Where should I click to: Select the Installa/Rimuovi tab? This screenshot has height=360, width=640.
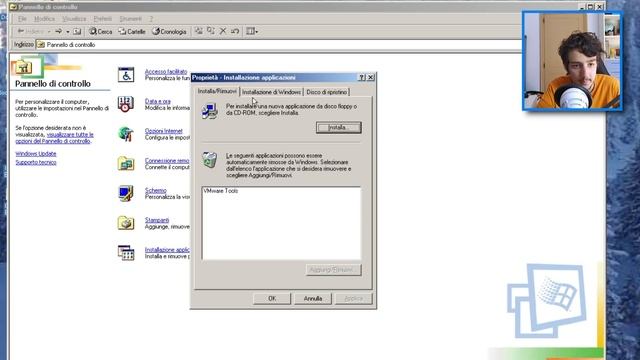217,91
